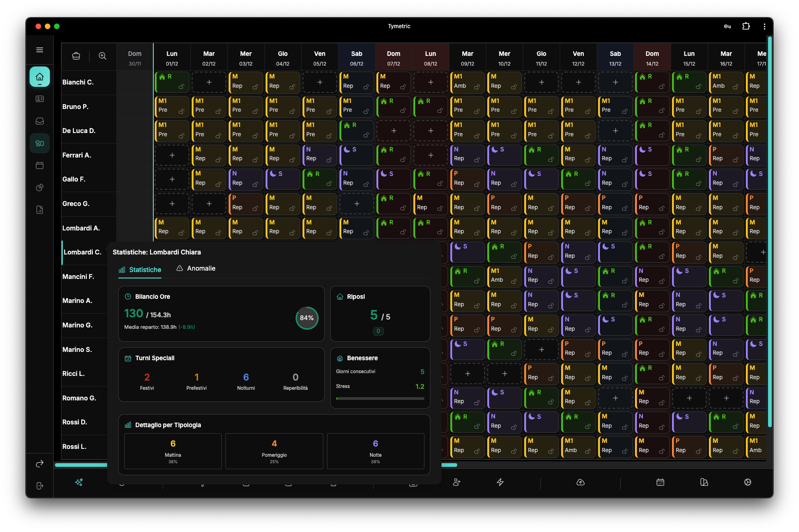This screenshot has width=799, height=532.
Task: Open the inbox tray sidebar icon
Action: [40, 121]
